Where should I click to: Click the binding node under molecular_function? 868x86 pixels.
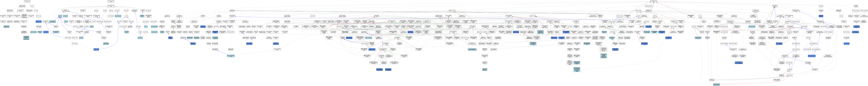[x=32, y=6]
